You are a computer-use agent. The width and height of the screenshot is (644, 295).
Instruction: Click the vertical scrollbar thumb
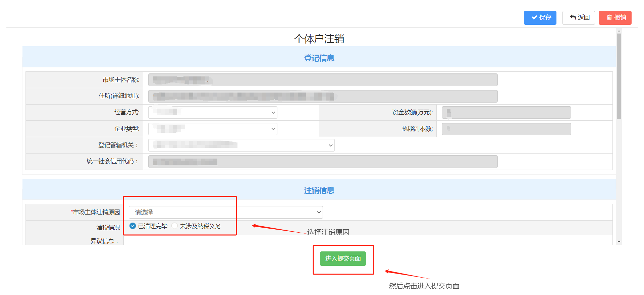point(619,75)
